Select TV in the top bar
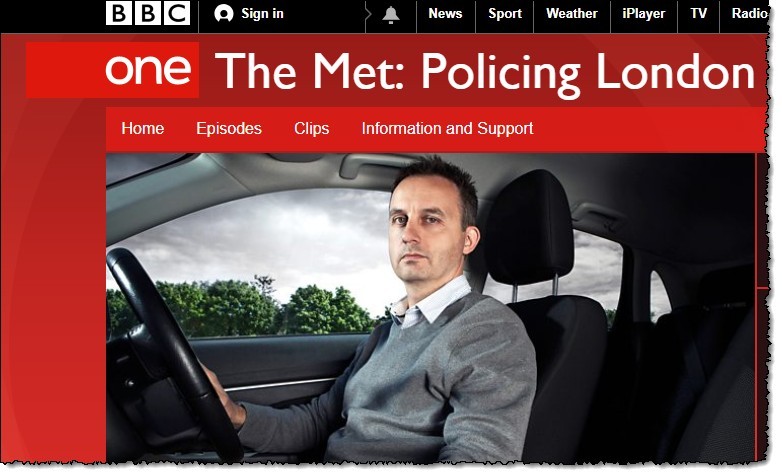 pyautogui.click(x=698, y=13)
